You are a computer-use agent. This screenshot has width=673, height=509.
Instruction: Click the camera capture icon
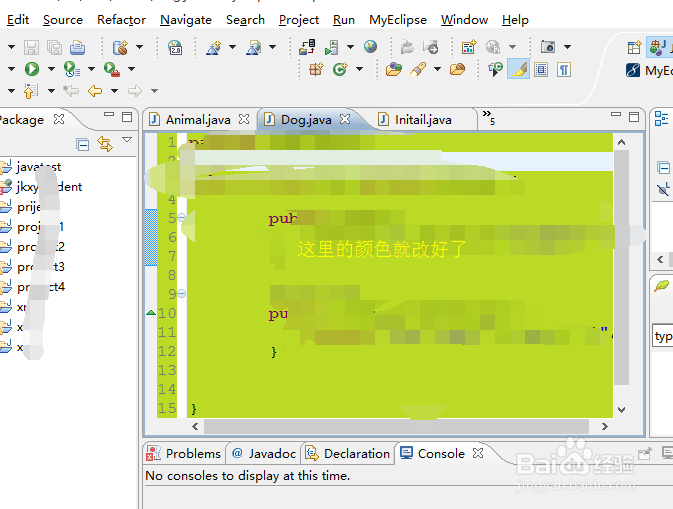(548, 46)
